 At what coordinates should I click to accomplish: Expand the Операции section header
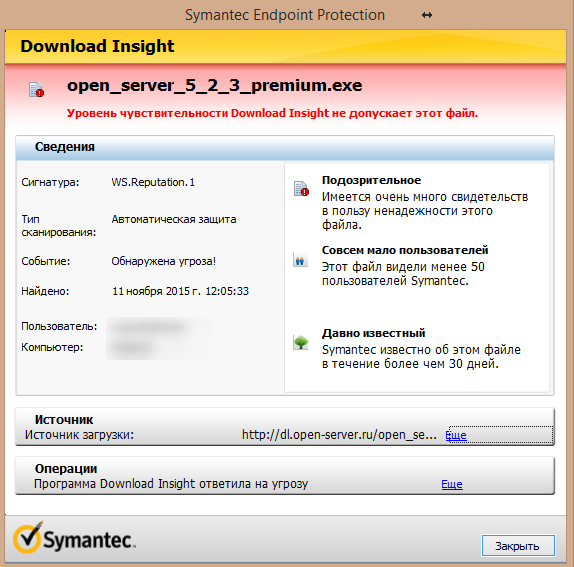click(66, 468)
